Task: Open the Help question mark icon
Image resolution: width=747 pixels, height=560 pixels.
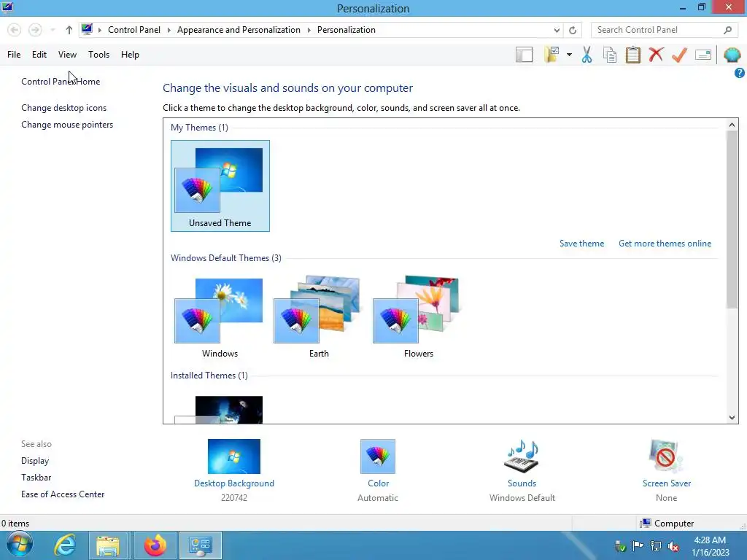Action: pyautogui.click(x=739, y=73)
